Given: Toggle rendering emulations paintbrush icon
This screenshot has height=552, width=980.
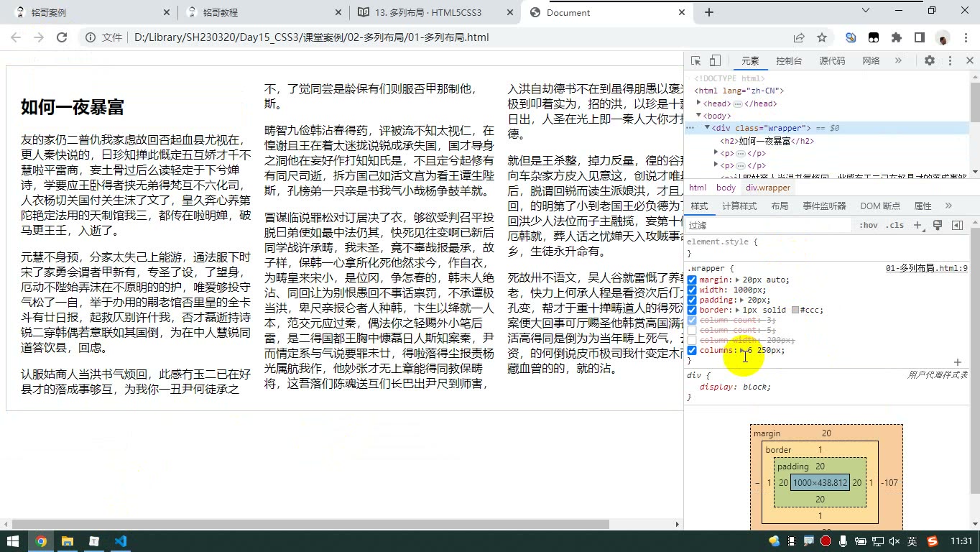Looking at the screenshot, I should [938, 226].
